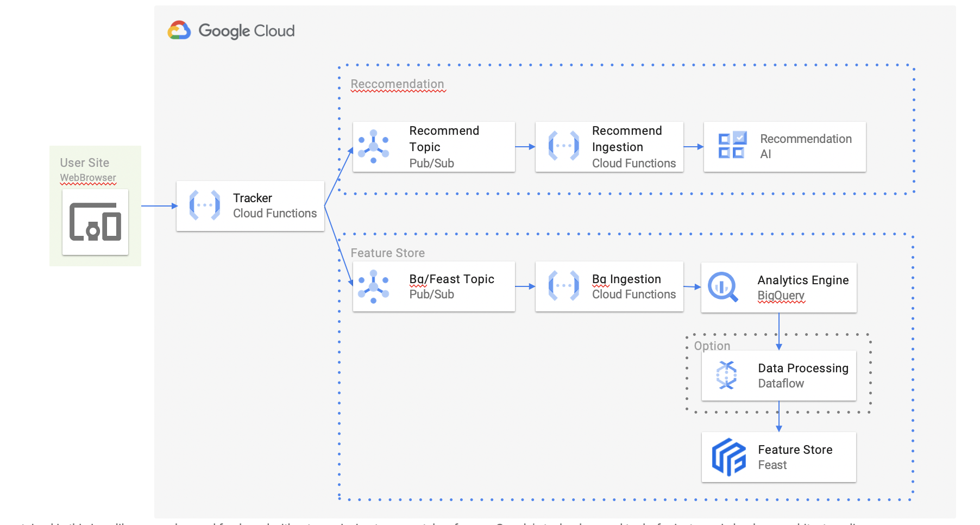Image resolution: width=980 pixels, height=525 pixels.
Task: Click the 'Google Cloud' title text
Action: 247,31
